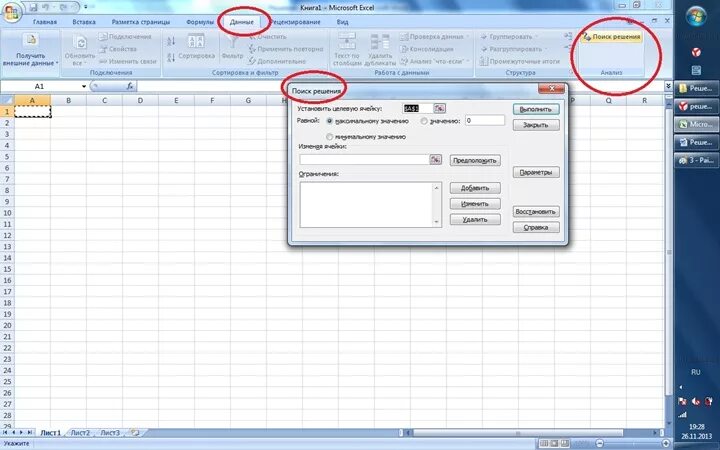The image size is (720, 450).
Task: Expand Анализ что-если dropdown
Action: [x=468, y=61]
